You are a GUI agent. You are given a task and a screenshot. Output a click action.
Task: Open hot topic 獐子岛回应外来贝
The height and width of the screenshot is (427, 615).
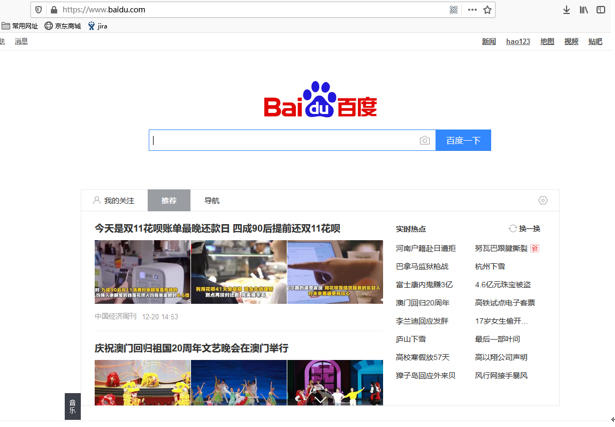coord(426,375)
